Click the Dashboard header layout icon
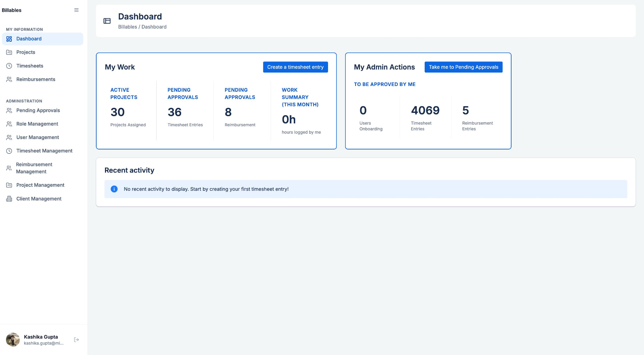The height and width of the screenshot is (355, 644). [x=107, y=21]
